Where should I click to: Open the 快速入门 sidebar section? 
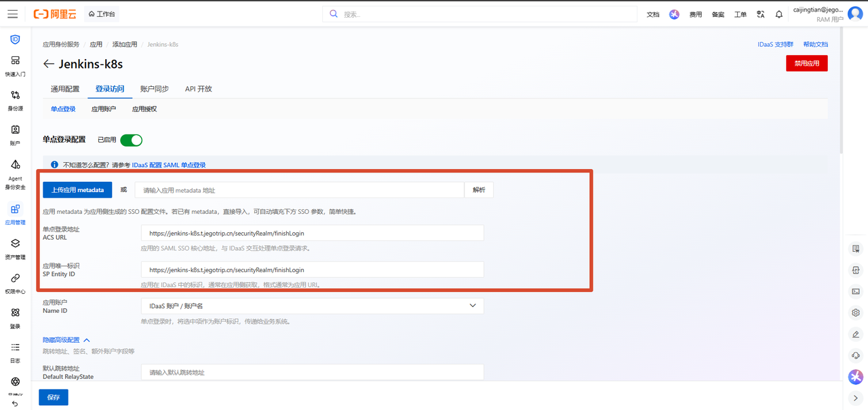(15, 66)
